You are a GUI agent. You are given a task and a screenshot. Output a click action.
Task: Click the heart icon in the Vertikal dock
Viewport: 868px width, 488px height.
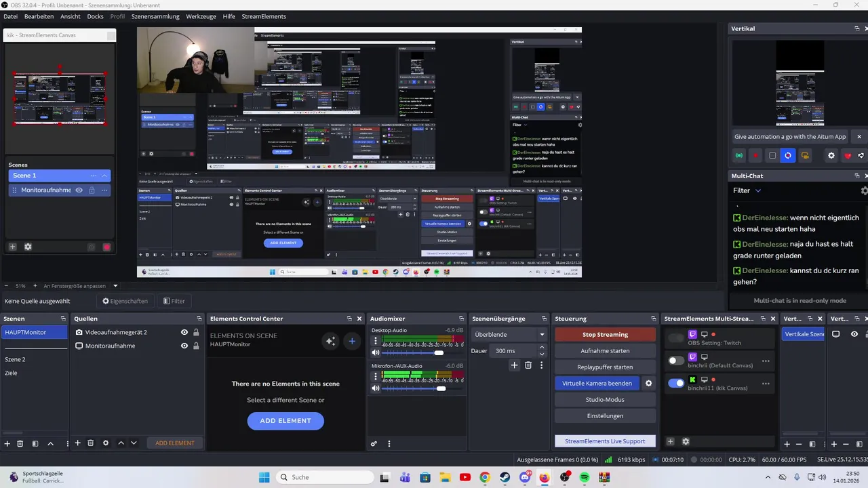pos(848,155)
